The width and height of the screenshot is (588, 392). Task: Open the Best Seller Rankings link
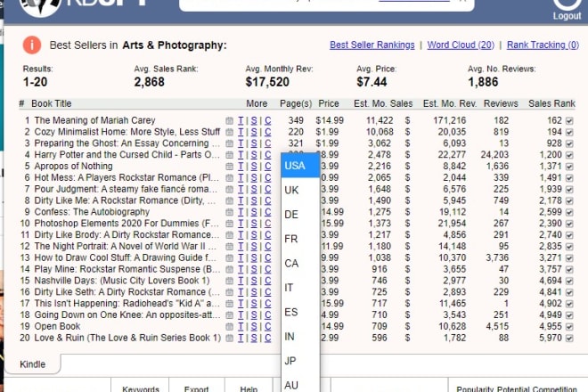click(x=372, y=45)
